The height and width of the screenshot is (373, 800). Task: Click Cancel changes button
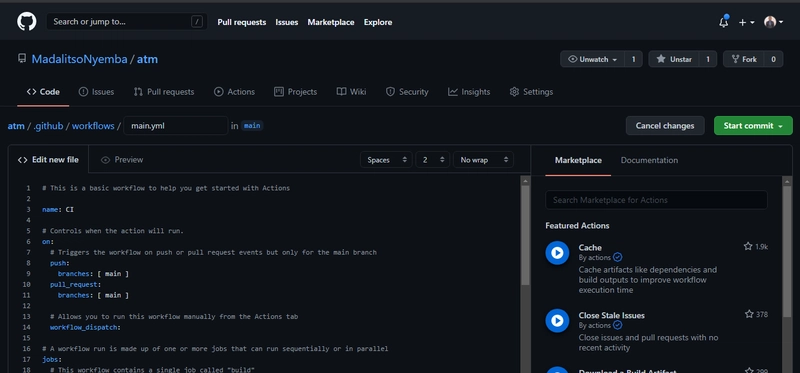coord(665,126)
